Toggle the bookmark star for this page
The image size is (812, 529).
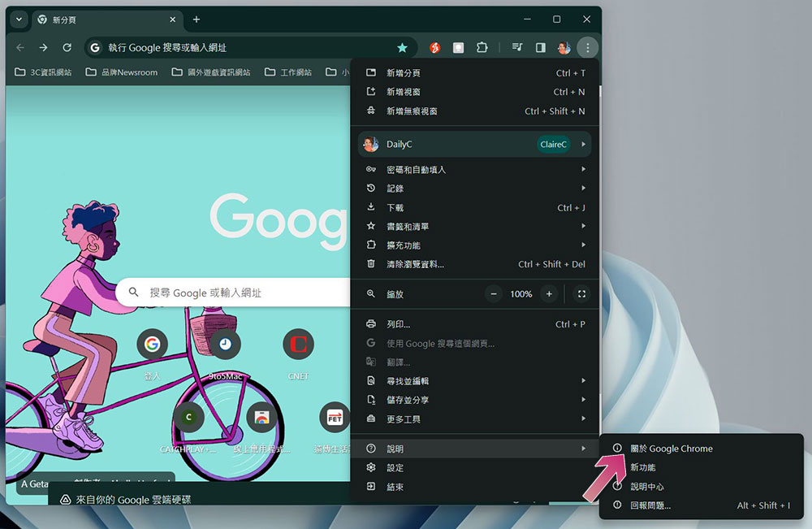[x=402, y=47]
